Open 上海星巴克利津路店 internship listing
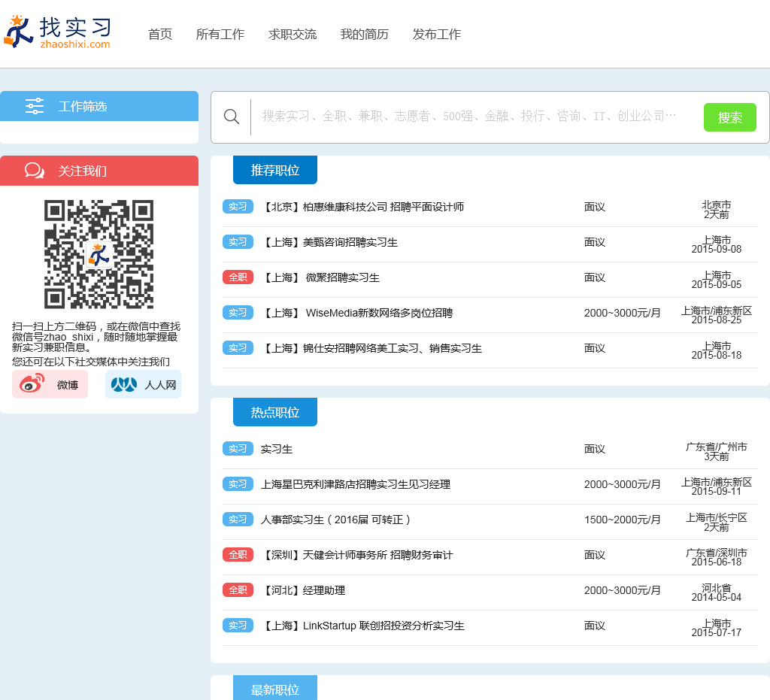This screenshot has height=700, width=770. tap(355, 484)
